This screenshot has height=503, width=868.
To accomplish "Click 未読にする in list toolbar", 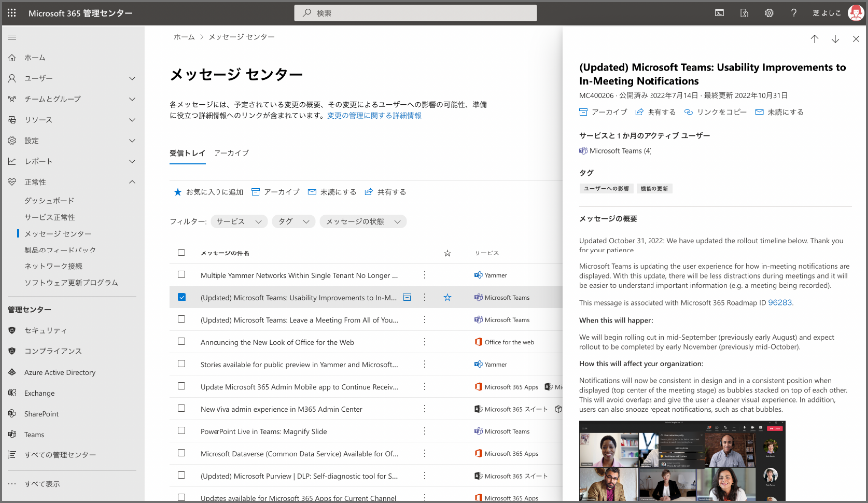I will 332,192.
